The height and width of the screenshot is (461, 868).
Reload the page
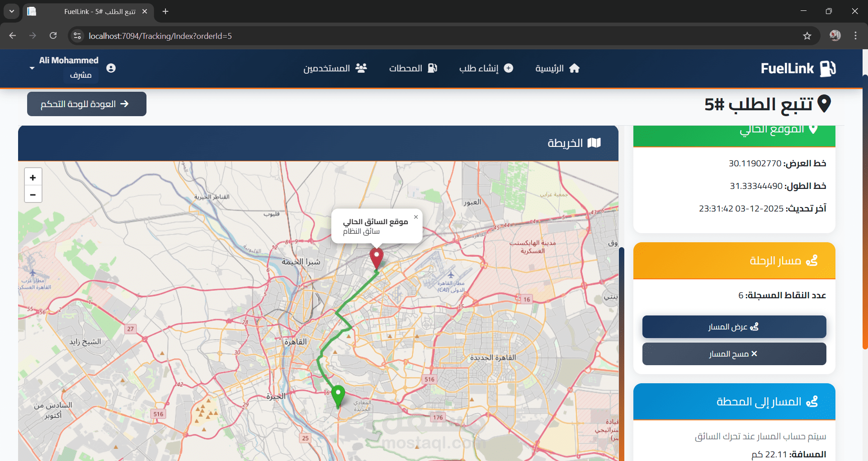click(53, 36)
